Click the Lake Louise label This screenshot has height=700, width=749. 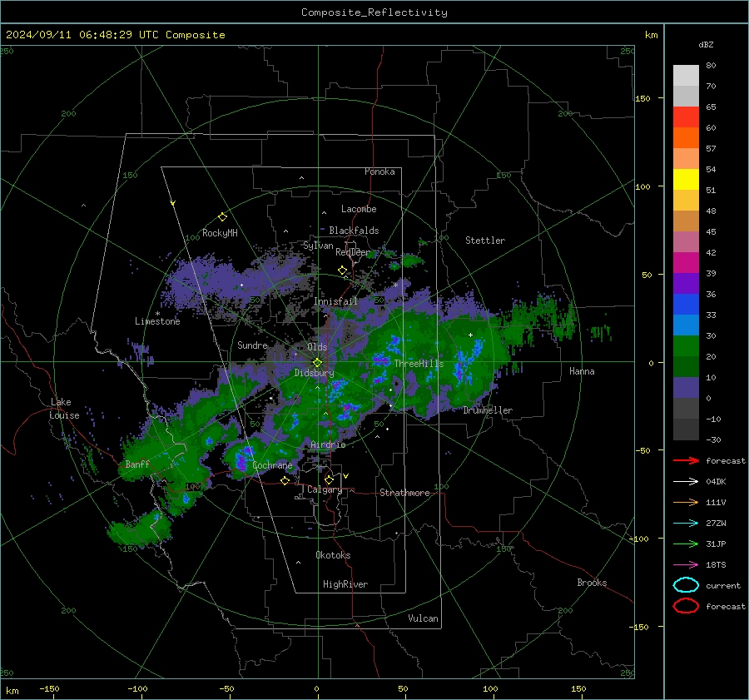64,409
